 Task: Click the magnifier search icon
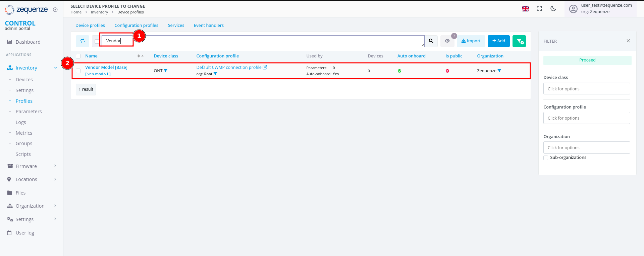point(431,41)
